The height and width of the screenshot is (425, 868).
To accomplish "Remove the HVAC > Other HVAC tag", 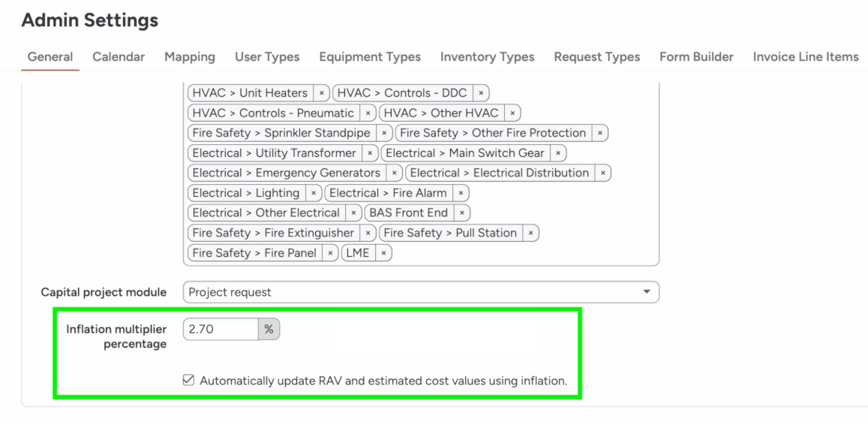I will point(512,113).
